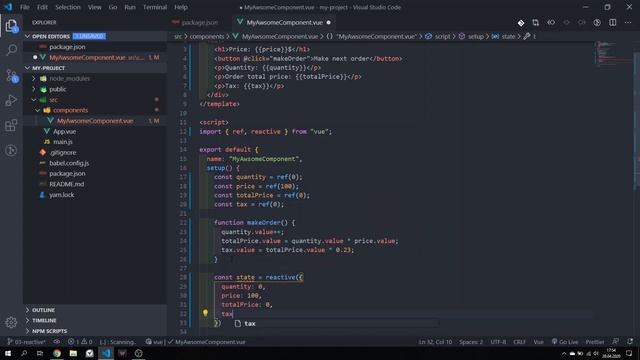The image size is (640, 360).
Task: Open yarn.lock in the file tree
Action: [x=62, y=195]
